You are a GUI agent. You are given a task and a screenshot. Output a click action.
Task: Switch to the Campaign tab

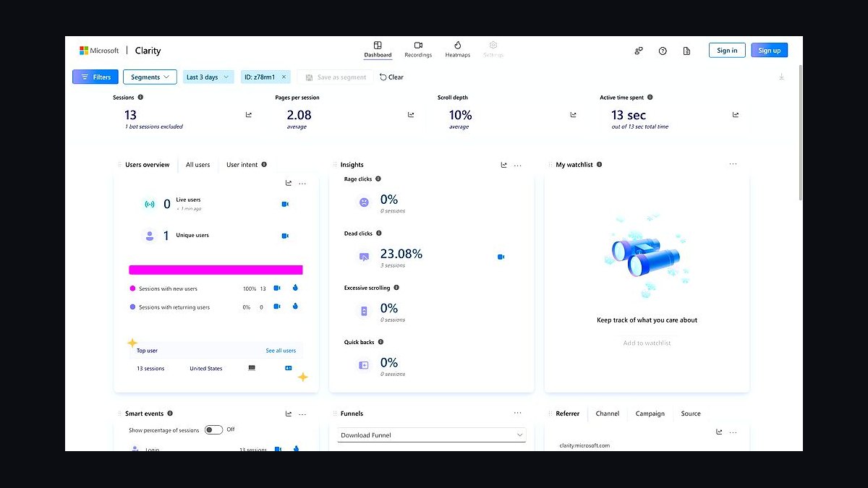(x=650, y=414)
